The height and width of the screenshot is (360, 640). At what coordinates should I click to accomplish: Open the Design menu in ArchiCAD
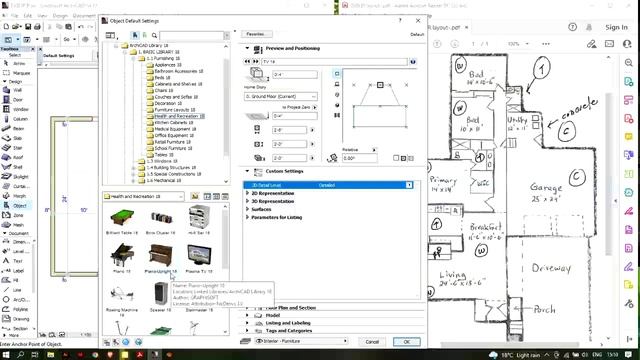click(60, 16)
